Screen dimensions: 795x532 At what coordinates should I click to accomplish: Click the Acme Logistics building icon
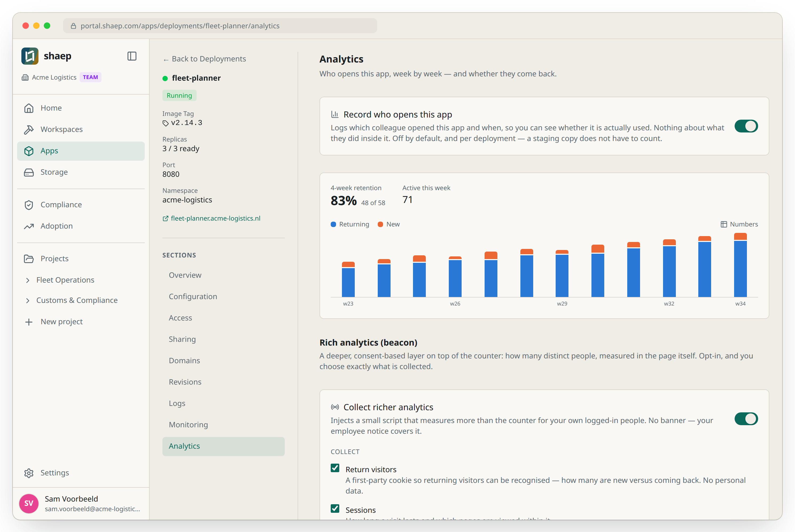pos(25,77)
